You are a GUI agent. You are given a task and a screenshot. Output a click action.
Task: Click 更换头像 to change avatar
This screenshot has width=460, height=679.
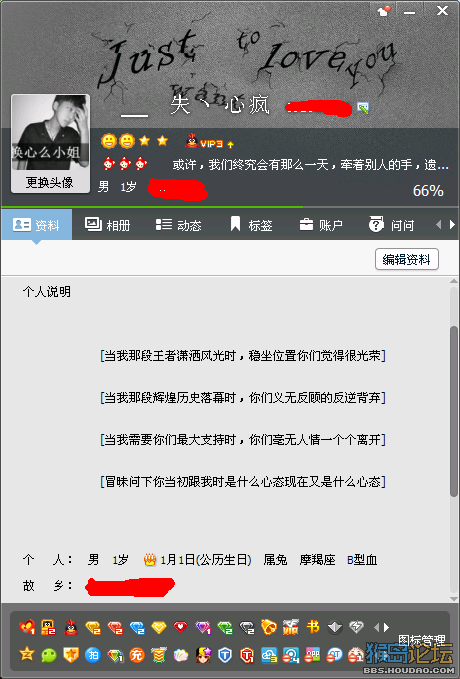point(50,182)
